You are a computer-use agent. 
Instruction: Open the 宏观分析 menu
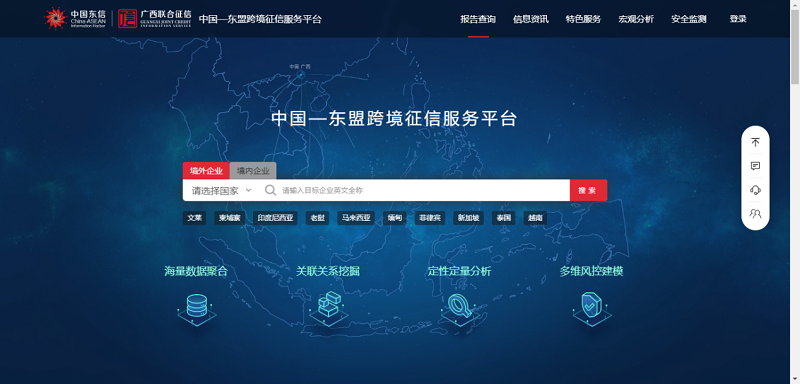[x=636, y=19]
